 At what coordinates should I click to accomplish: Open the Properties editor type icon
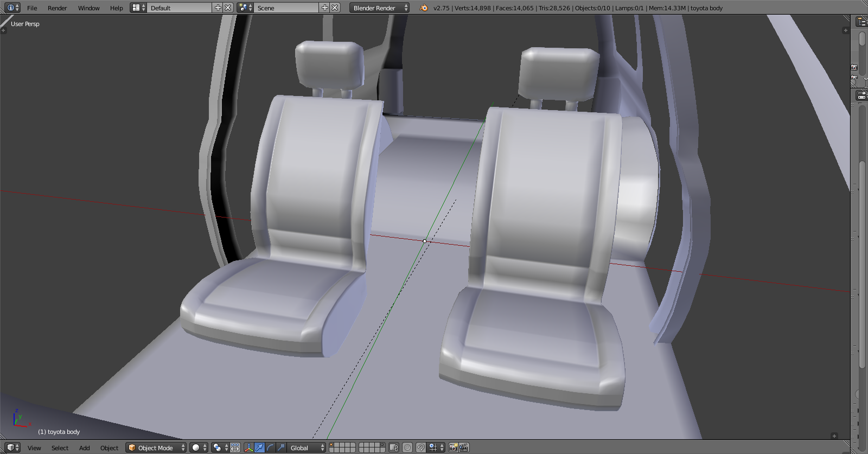861,95
